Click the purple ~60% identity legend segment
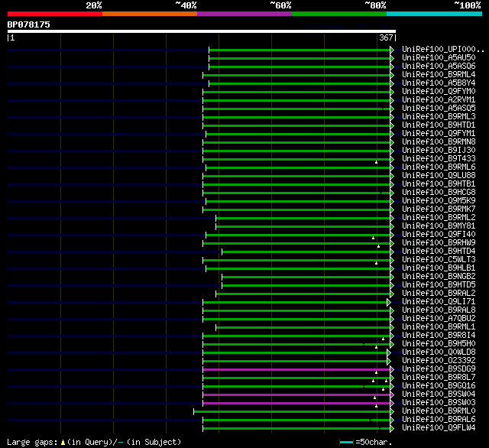This screenshot has height=448, width=489. point(244,14)
